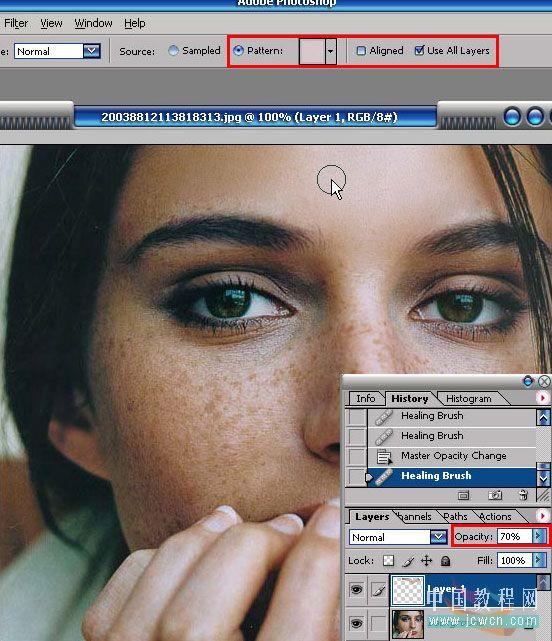The width and height of the screenshot is (552, 641).
Task: Switch to the Paths tab
Action: [456, 517]
